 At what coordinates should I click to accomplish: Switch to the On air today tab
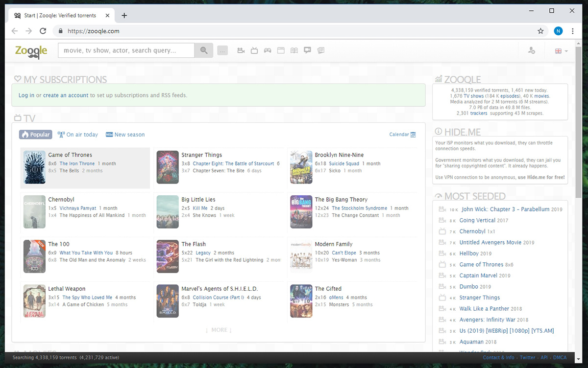(x=78, y=135)
